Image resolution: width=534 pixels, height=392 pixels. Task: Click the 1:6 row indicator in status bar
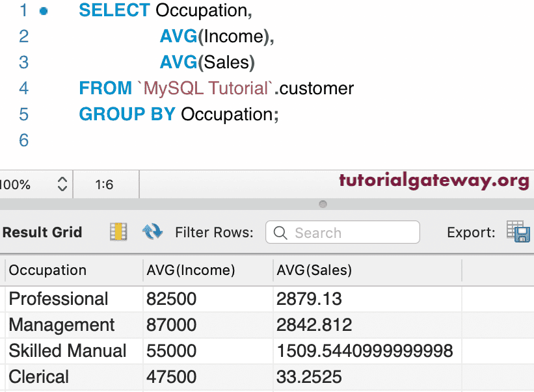[106, 184]
